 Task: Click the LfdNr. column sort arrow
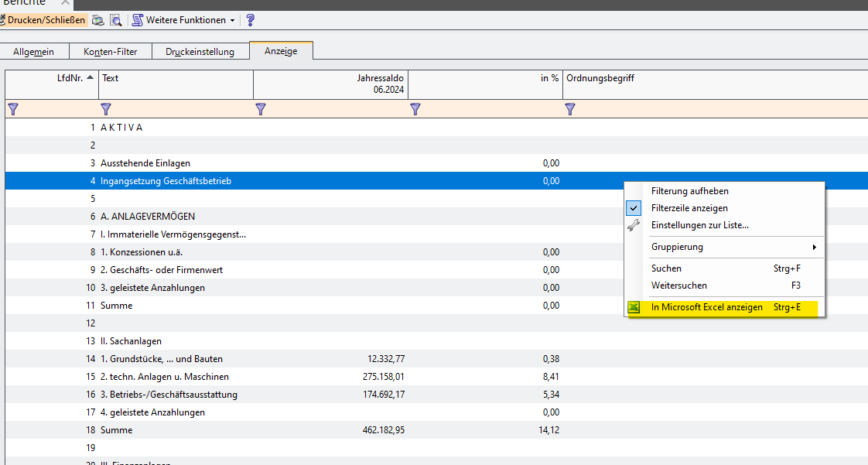[x=91, y=77]
